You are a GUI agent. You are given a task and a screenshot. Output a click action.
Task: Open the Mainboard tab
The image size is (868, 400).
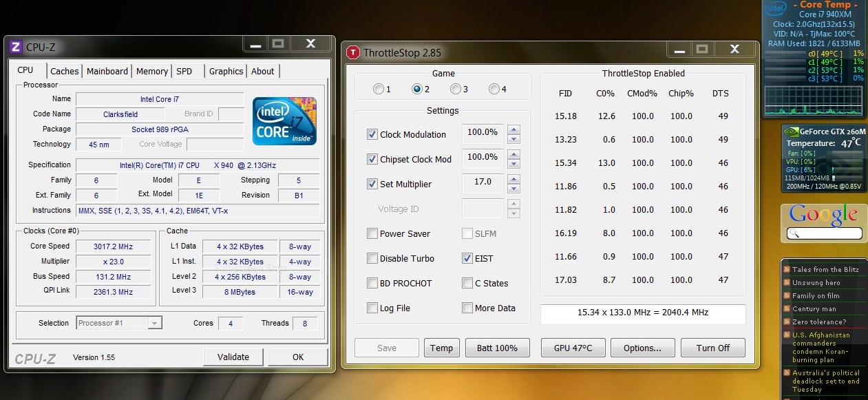point(107,71)
